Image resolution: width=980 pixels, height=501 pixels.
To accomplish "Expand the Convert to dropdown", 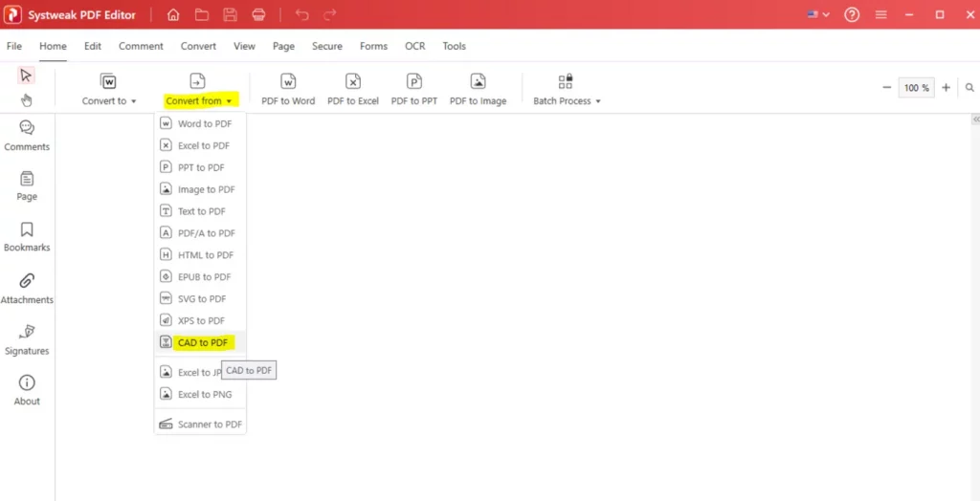I will pos(109,89).
